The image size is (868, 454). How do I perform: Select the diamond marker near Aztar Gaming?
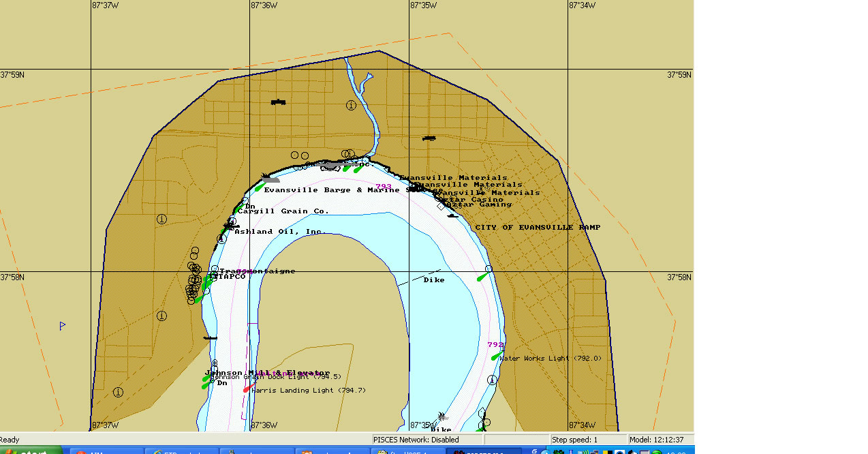pos(439,206)
